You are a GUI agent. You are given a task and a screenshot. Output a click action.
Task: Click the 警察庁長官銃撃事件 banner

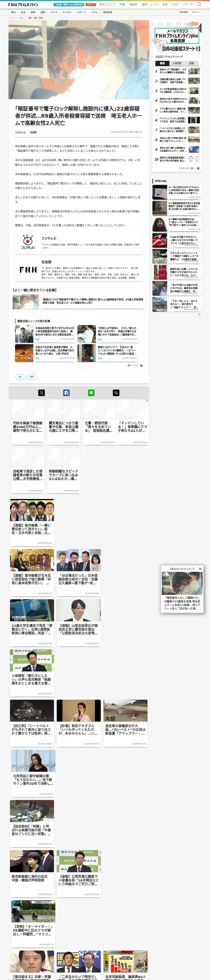pyautogui.click(x=69, y=5)
